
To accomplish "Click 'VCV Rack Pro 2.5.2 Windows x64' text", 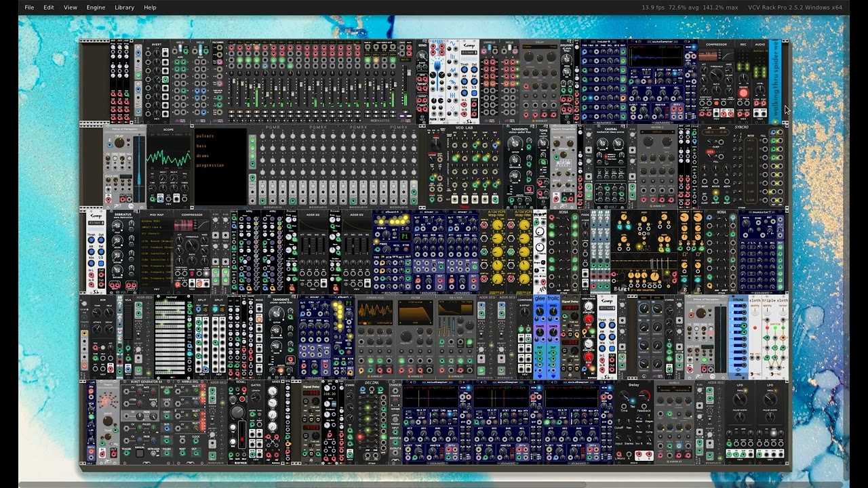I will [795, 7].
